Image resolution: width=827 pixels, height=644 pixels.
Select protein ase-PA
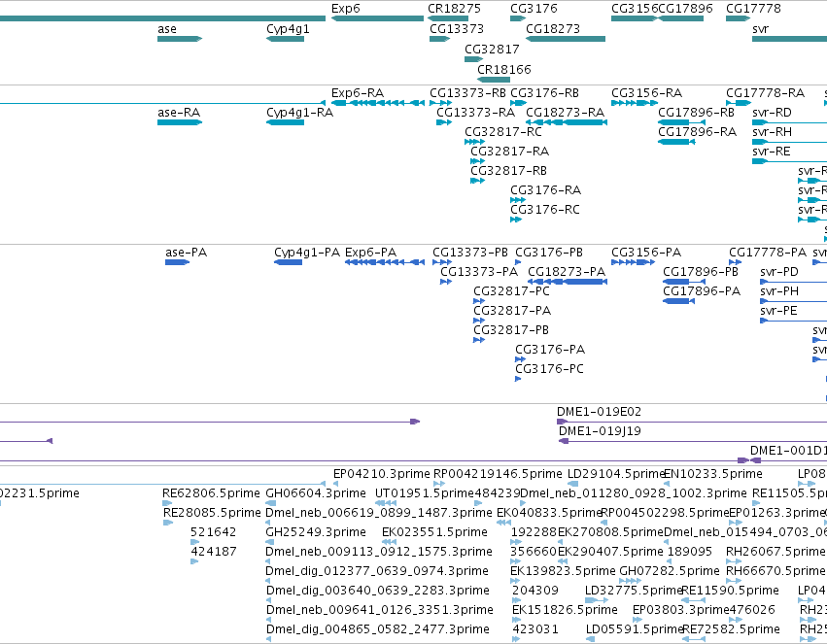point(177,262)
